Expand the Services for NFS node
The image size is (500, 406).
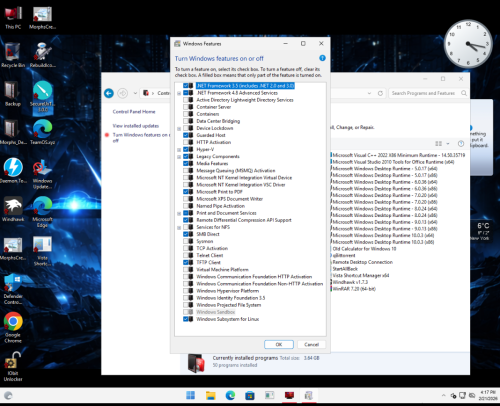179,227
